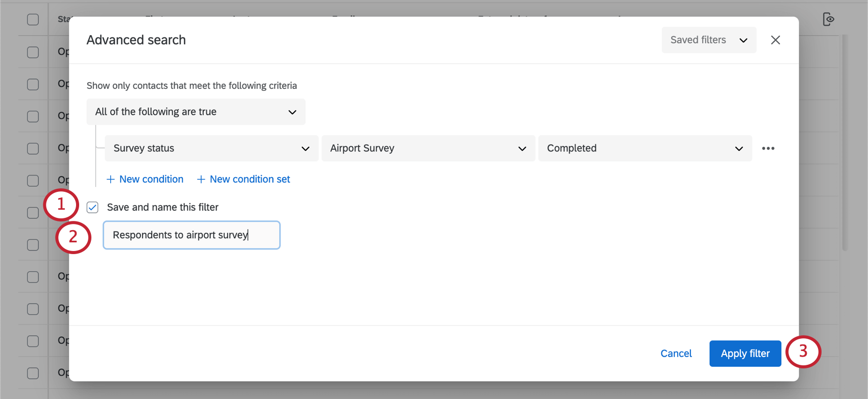868x399 pixels.
Task: Select the first contact row checkbox
Action: coord(33,52)
